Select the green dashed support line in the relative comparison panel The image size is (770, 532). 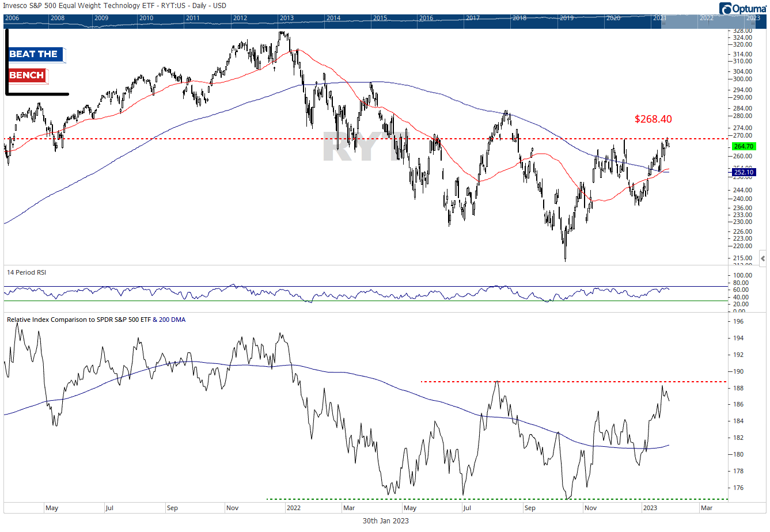tap(497, 499)
